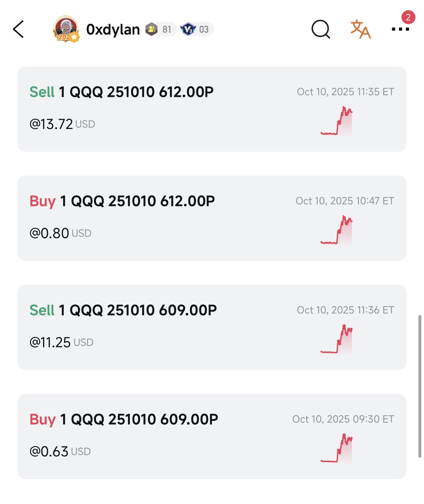This screenshot has height=504, width=424.
Task: Tap the back arrow icon
Action: point(19,29)
